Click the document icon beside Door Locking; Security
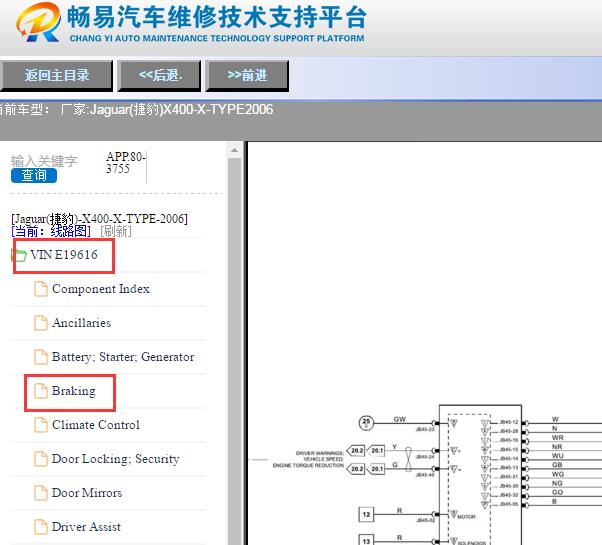The width and height of the screenshot is (602, 545). [41, 459]
